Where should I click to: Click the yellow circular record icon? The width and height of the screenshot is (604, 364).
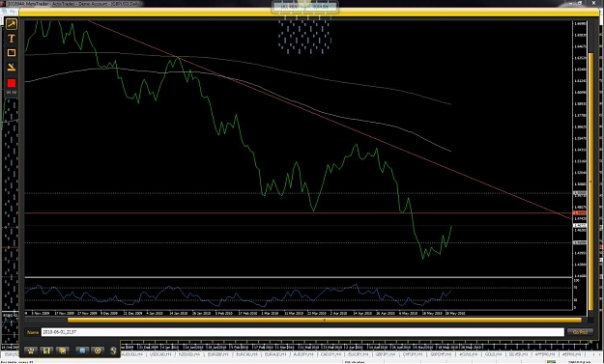(x=98, y=350)
